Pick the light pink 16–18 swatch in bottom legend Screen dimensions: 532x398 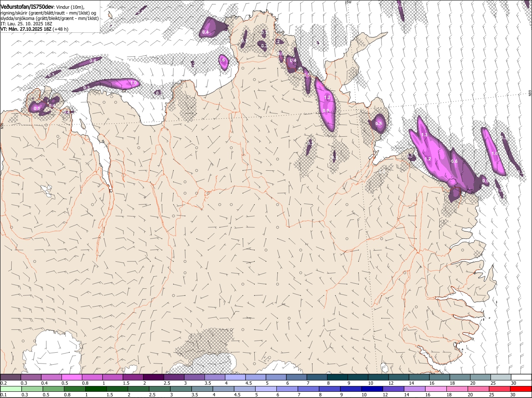437,389
